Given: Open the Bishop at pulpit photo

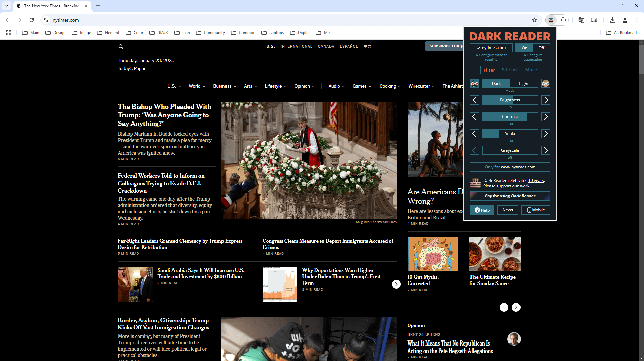Looking at the screenshot, I should pos(309,160).
